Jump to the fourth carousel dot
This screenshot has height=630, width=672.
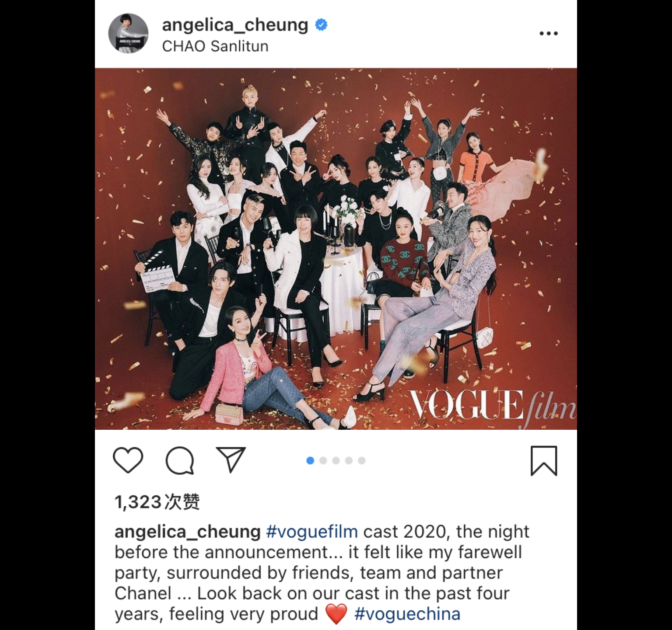pos(349,460)
